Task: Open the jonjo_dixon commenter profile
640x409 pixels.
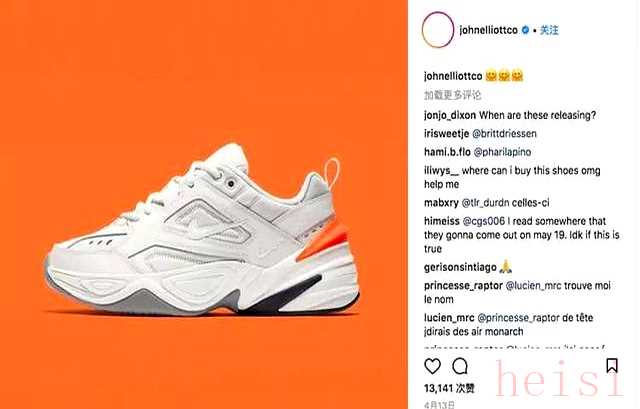Action: [450, 116]
